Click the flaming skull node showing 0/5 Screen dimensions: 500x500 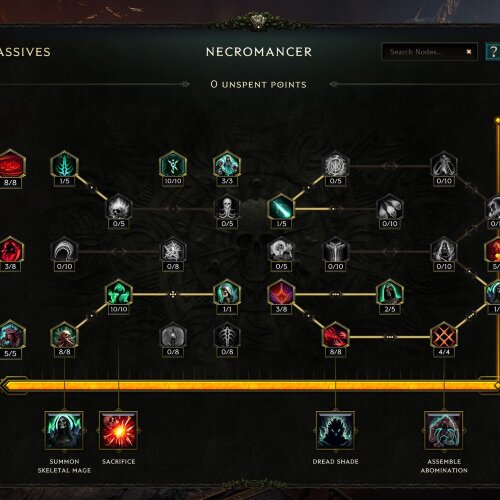119,208
